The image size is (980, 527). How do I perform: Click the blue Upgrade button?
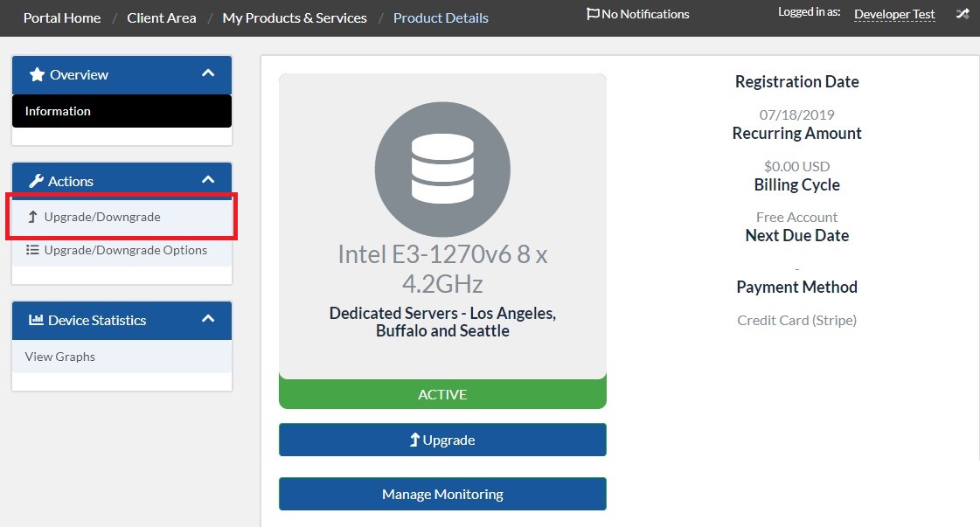[442, 440]
